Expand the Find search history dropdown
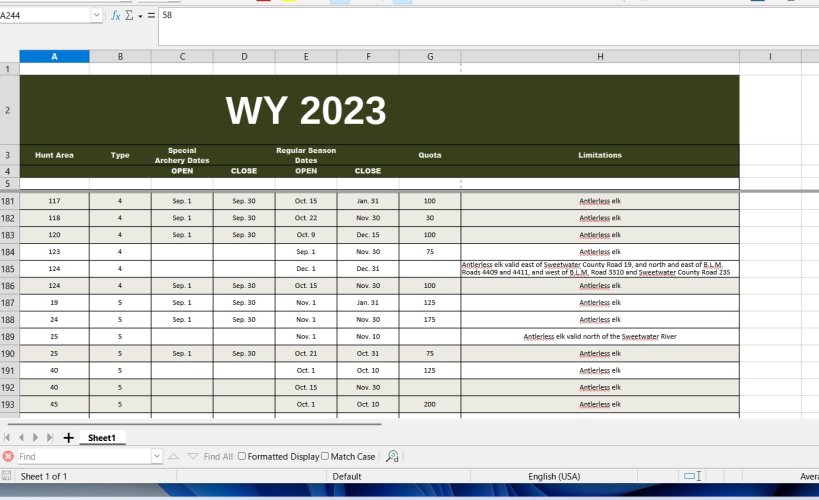 point(157,456)
